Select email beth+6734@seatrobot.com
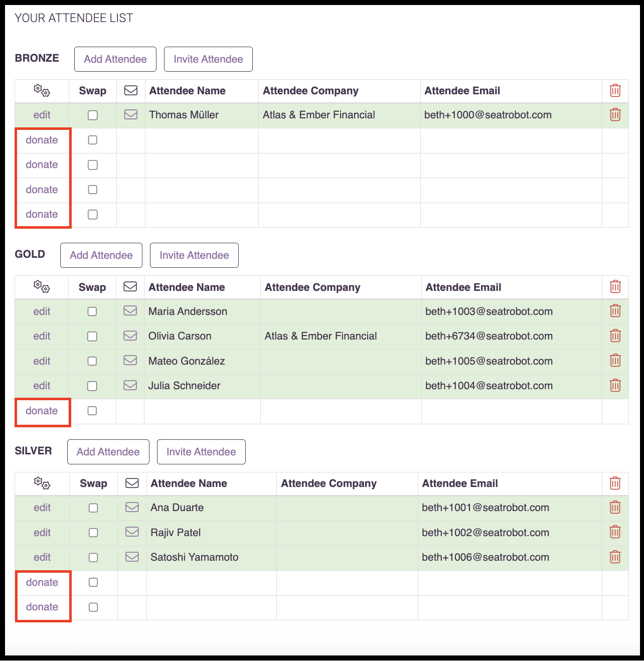The width and height of the screenshot is (644, 661). click(x=489, y=336)
